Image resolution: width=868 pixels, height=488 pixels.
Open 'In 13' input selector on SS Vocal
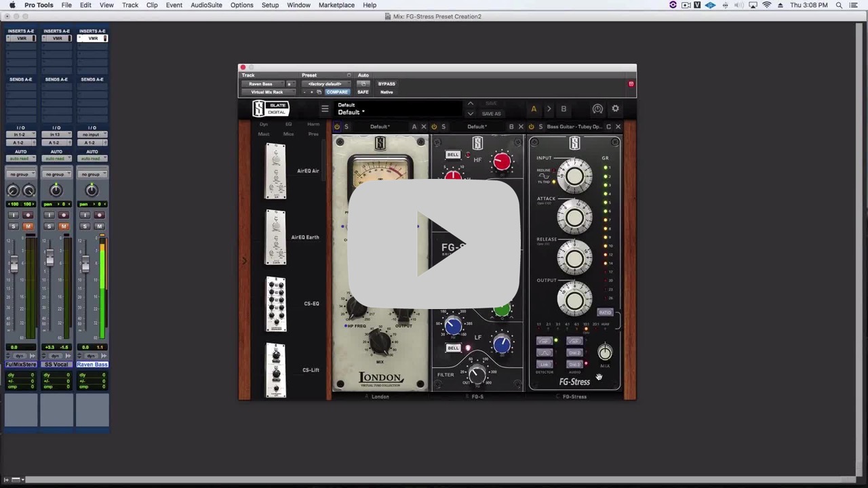point(56,135)
